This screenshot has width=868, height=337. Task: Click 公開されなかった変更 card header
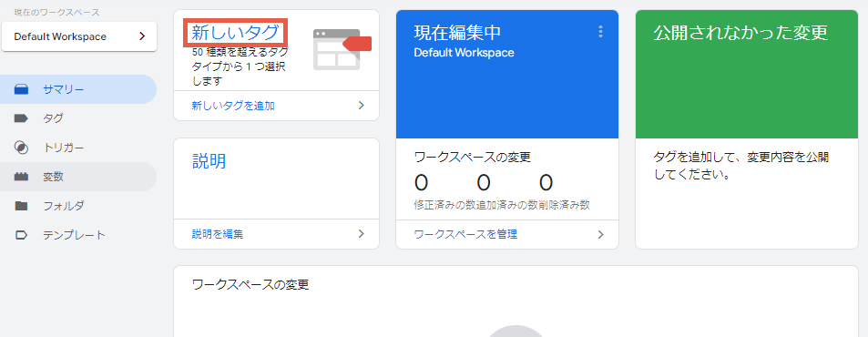coord(740,33)
